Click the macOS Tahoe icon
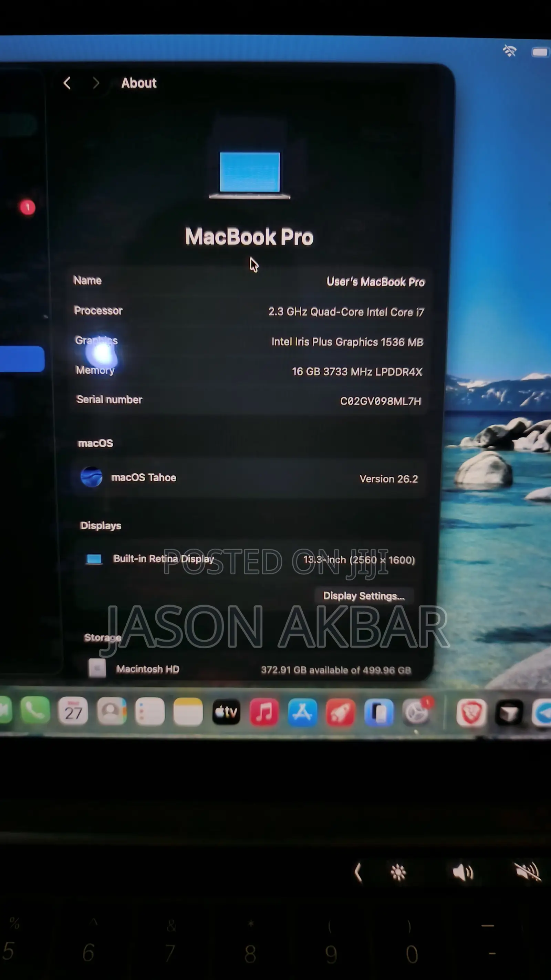The image size is (551, 980). 92,477
